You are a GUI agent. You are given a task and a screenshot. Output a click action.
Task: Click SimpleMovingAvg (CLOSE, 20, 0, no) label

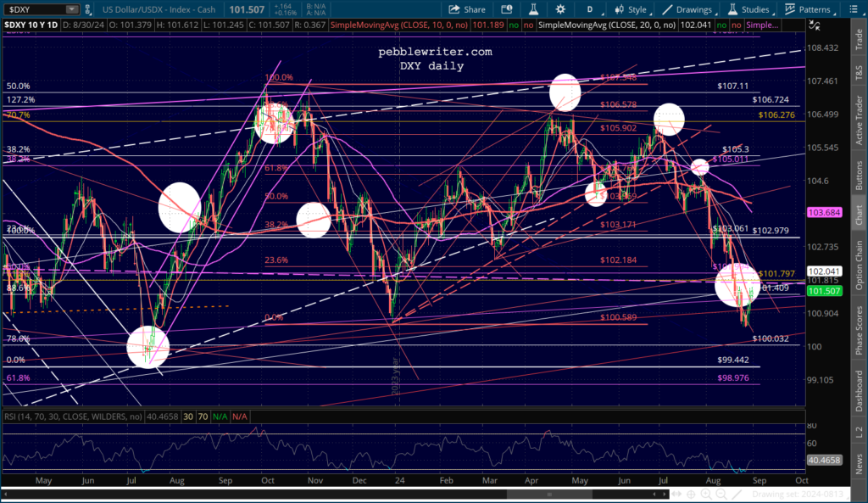(606, 25)
